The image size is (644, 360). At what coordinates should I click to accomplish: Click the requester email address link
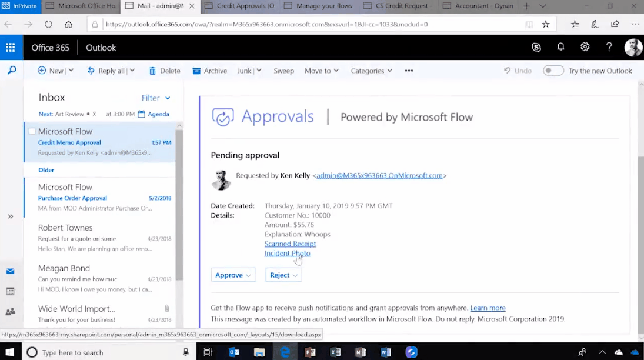(379, 175)
